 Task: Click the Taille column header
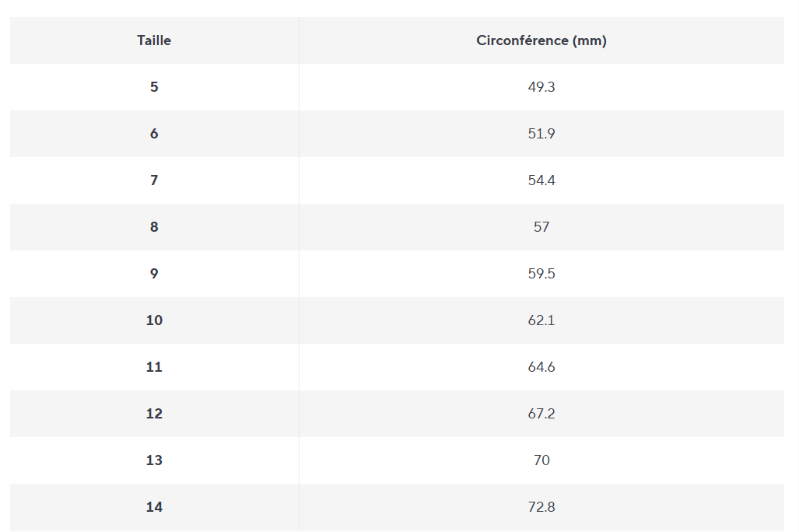tap(154, 40)
